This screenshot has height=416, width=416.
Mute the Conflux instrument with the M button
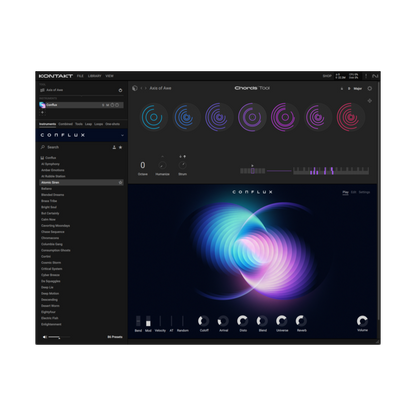[x=108, y=105]
